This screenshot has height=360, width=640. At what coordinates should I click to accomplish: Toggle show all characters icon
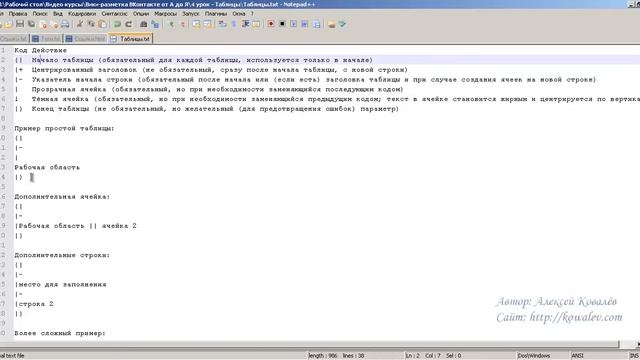pos(233,24)
